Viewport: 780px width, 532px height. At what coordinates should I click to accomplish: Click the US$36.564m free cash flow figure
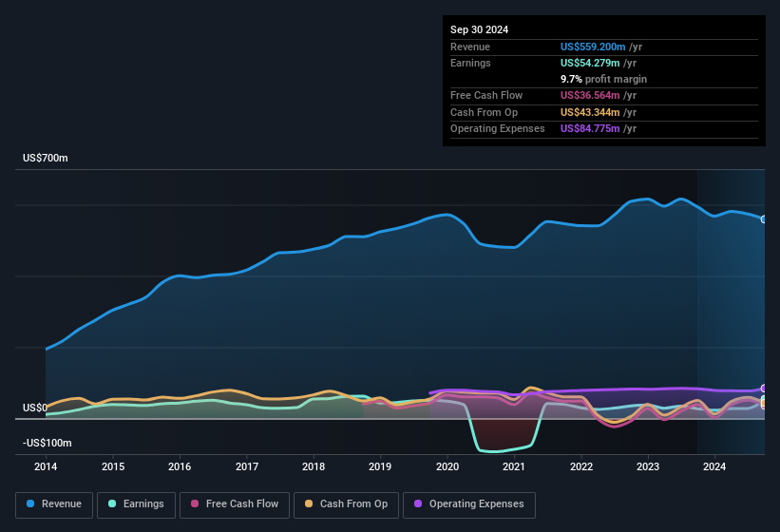(x=590, y=96)
